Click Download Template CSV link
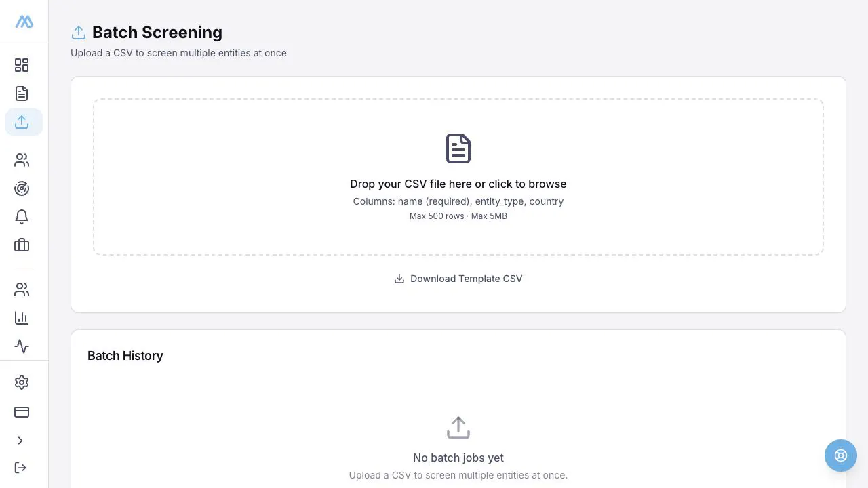868x488 pixels. point(458,279)
